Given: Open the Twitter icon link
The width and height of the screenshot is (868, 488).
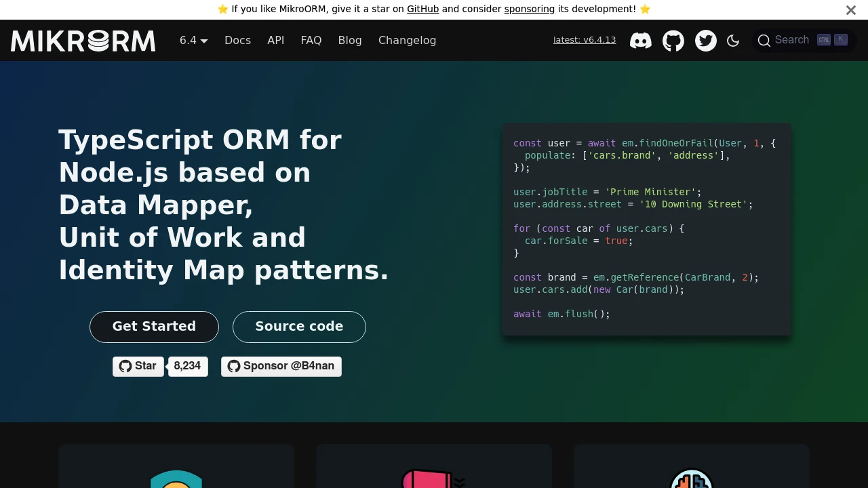Looking at the screenshot, I should pyautogui.click(x=706, y=41).
